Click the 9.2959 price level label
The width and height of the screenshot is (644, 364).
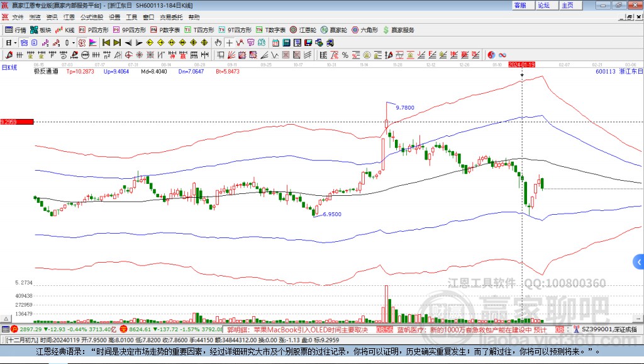point(17,122)
